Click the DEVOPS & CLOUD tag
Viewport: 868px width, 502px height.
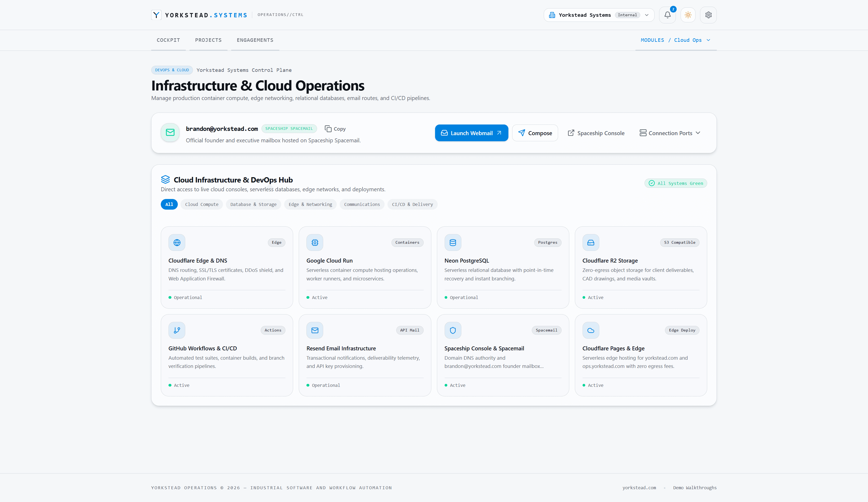click(172, 70)
